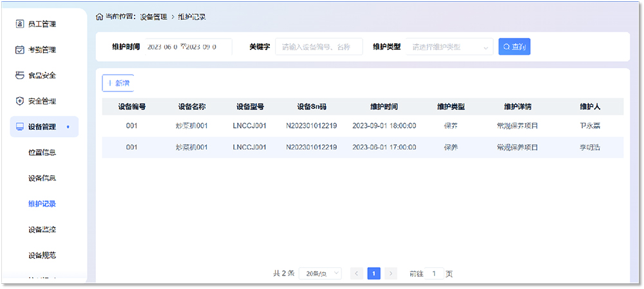
Task: Select the 2023-06-01 17:00:00 cell
Action: coord(384,147)
